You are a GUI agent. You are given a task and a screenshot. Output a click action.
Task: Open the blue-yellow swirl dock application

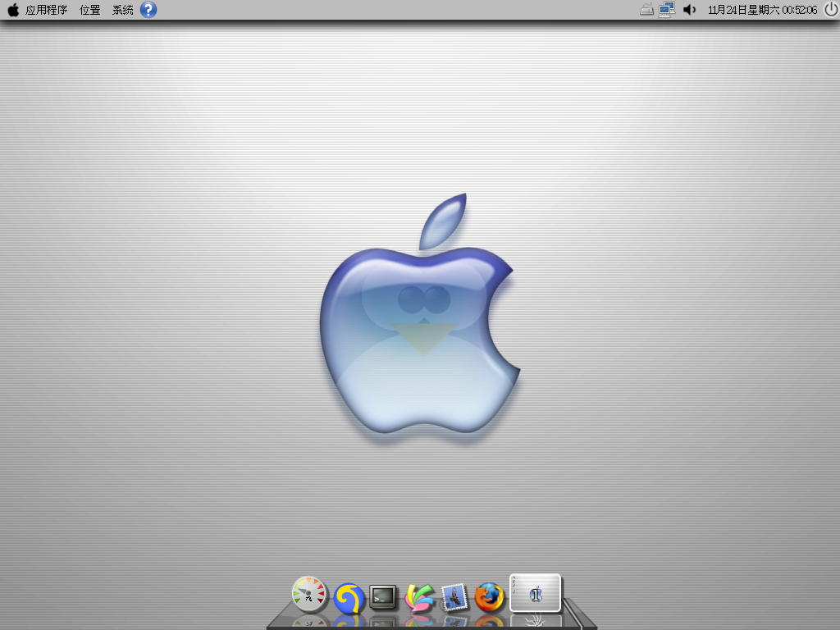[349, 598]
